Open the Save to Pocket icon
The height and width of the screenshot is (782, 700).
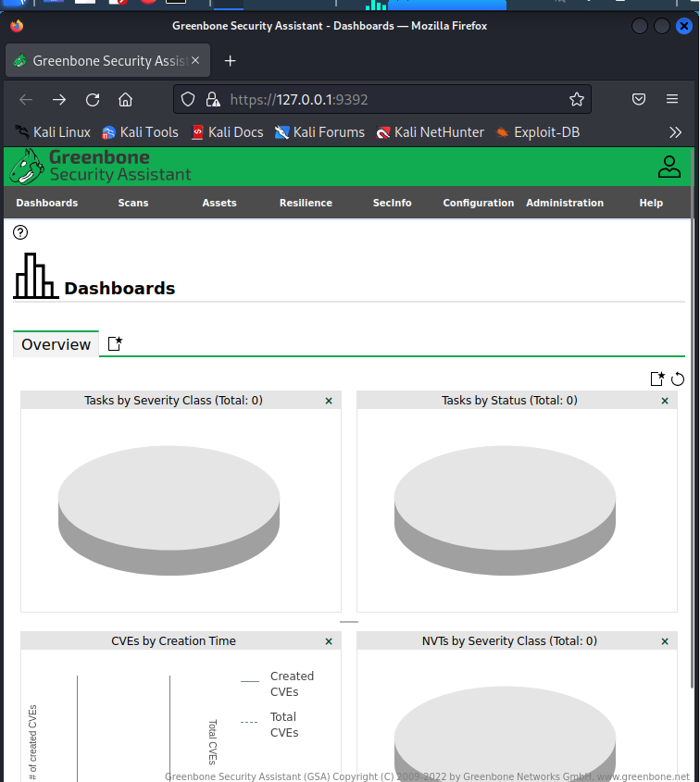point(639,99)
